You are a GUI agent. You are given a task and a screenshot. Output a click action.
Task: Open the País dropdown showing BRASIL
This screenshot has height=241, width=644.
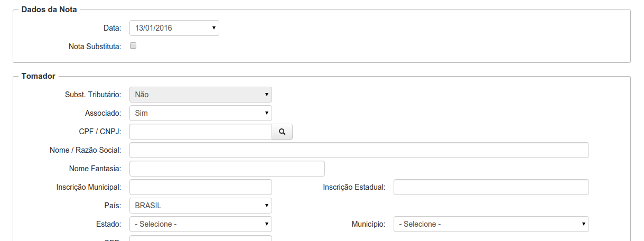(200, 206)
